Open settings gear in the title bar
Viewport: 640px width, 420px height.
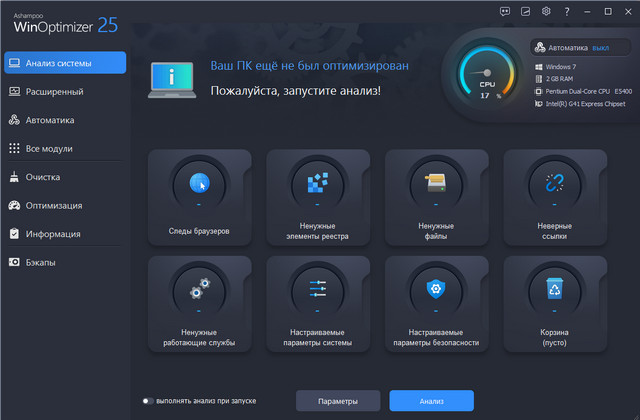546,11
